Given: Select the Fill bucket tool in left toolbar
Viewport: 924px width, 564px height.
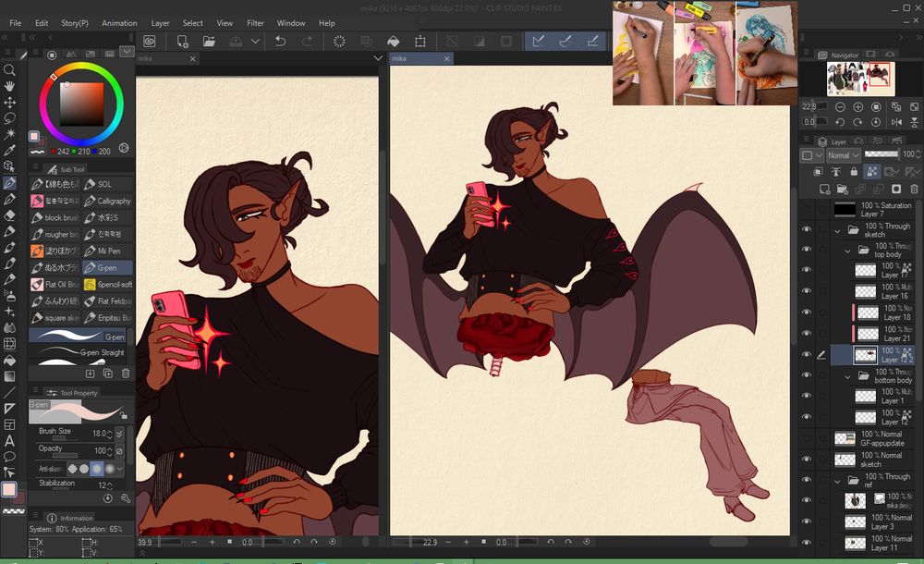Looking at the screenshot, I should tap(9, 360).
